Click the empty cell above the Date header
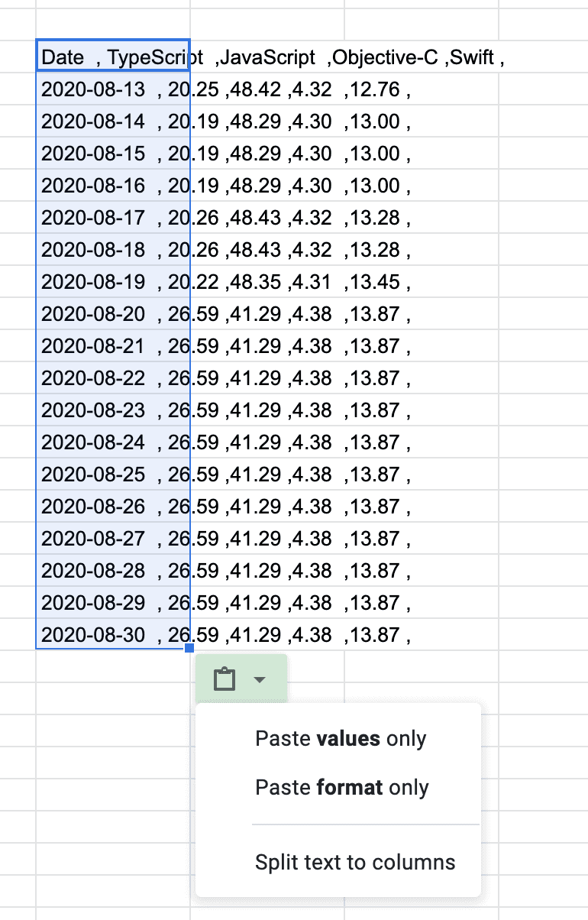 113,25
